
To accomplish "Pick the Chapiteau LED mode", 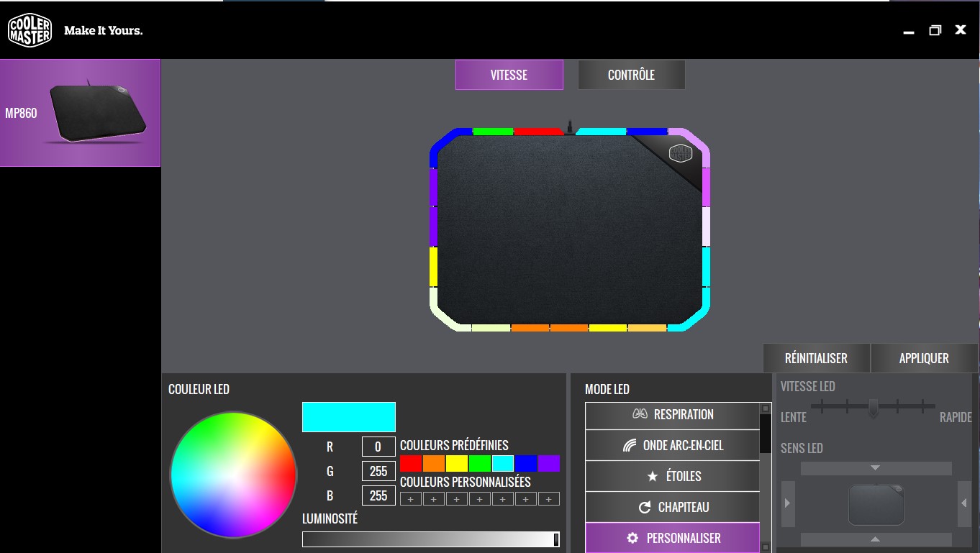I will (x=672, y=508).
